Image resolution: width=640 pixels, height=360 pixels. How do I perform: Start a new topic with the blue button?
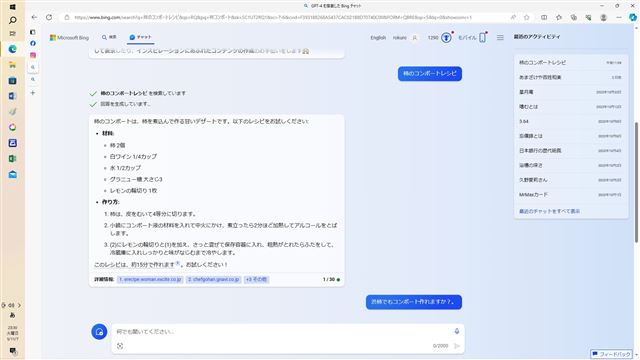point(99,332)
